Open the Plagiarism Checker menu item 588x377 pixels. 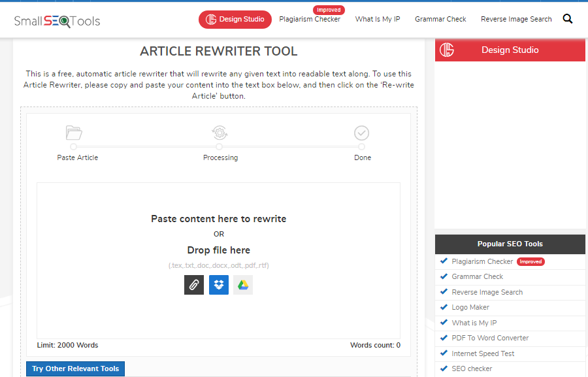(310, 19)
